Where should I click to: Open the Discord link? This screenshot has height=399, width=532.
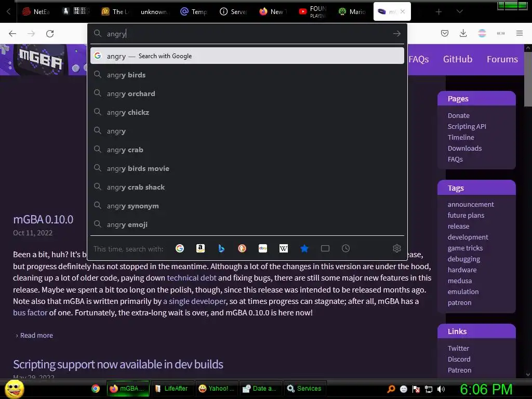click(x=459, y=359)
